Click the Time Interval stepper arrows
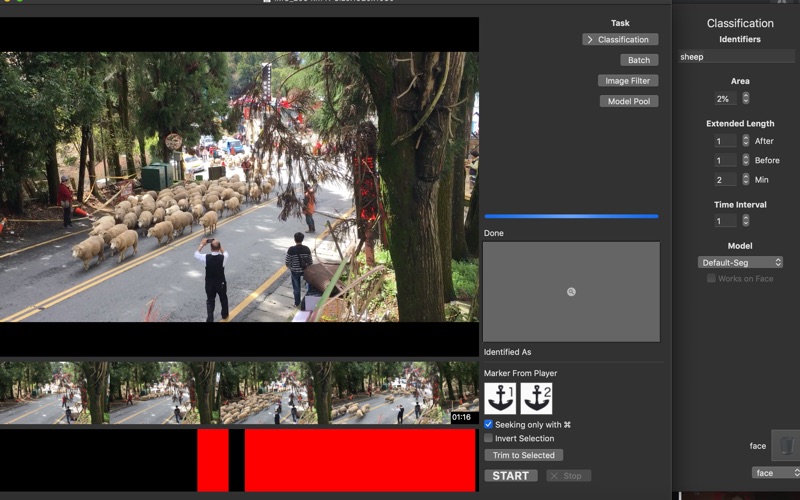 [745, 221]
